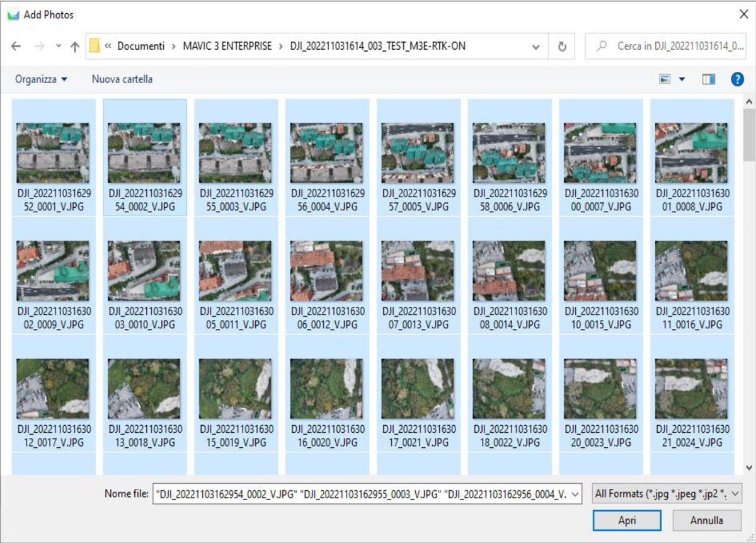Screen dimensions: 756x543
Task: Expand the Nome file combo box
Action: [x=576, y=494]
